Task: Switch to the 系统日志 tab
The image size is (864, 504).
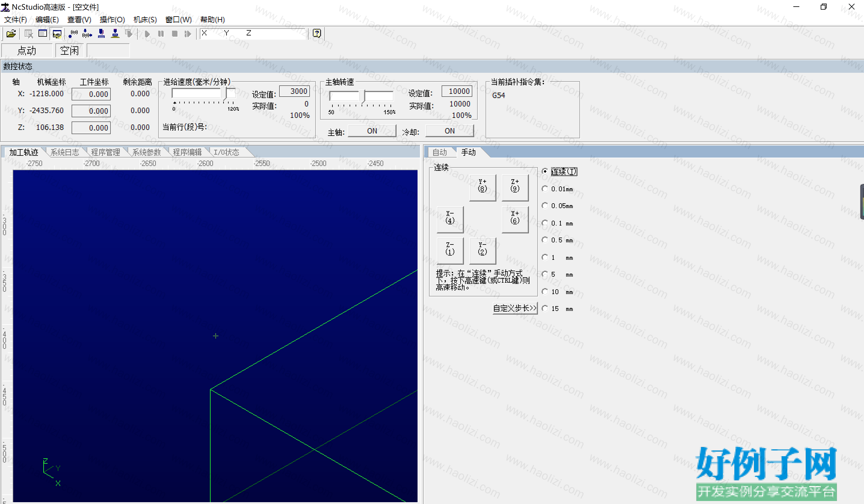Action: tap(65, 152)
